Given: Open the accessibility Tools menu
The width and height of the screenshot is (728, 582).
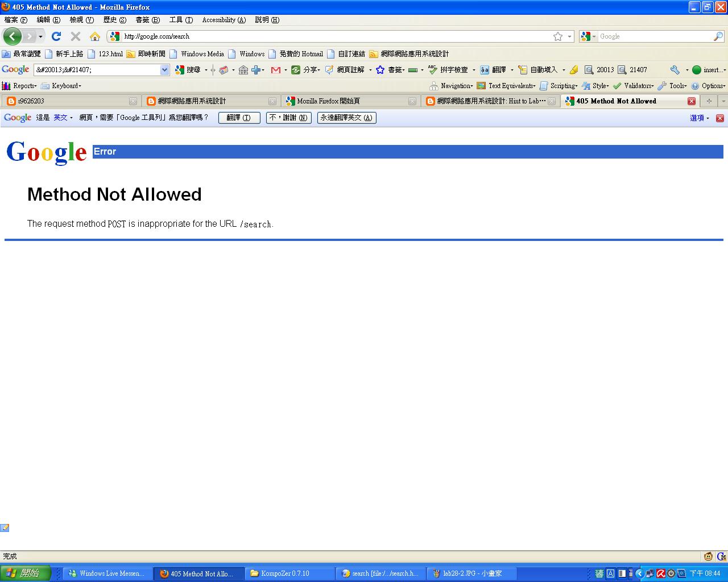Looking at the screenshot, I should (x=672, y=86).
